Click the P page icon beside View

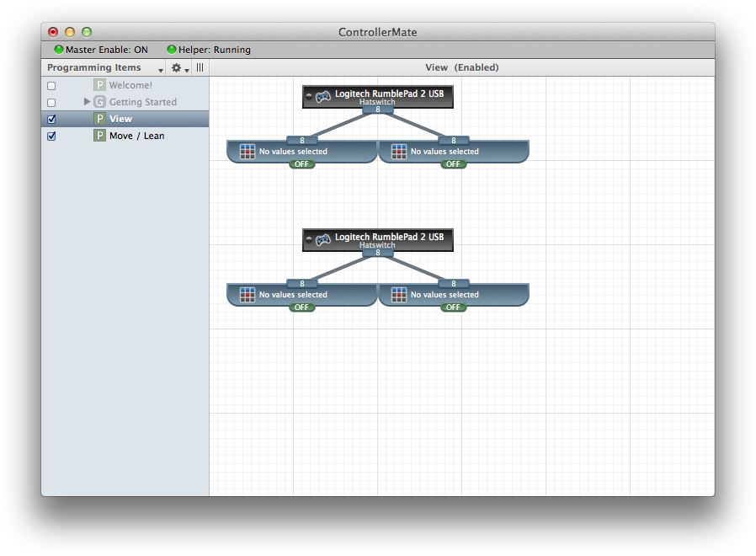(99, 119)
